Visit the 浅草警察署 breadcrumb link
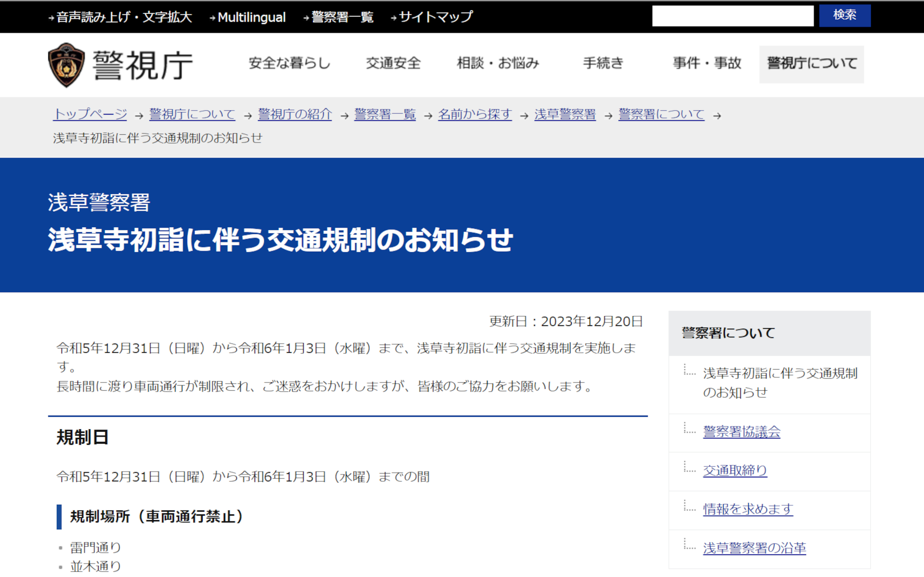 pyautogui.click(x=565, y=115)
